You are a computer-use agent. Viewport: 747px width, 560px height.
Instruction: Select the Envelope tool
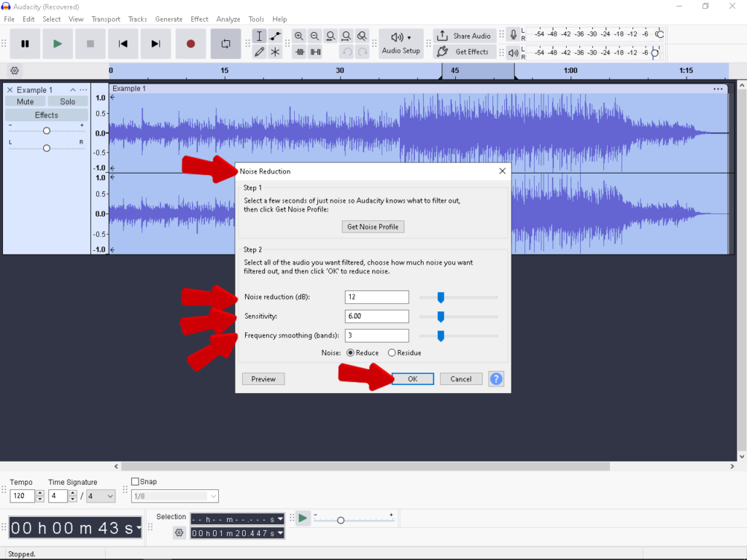tap(275, 36)
